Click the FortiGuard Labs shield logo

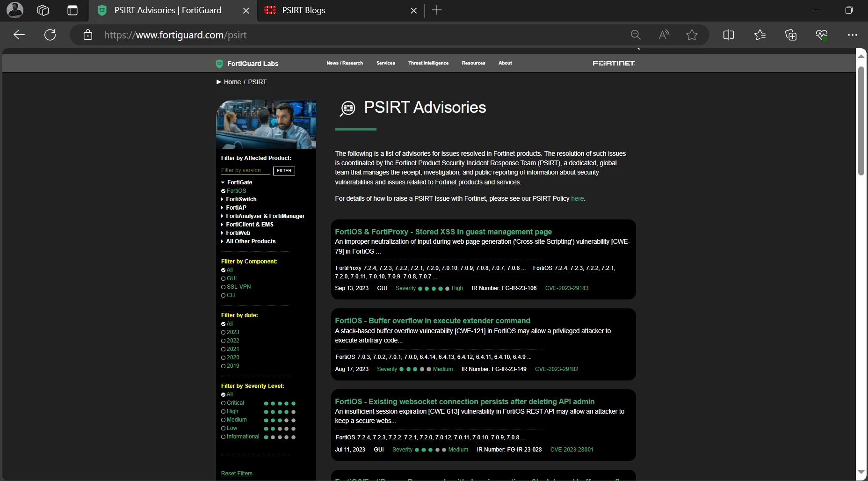219,64
